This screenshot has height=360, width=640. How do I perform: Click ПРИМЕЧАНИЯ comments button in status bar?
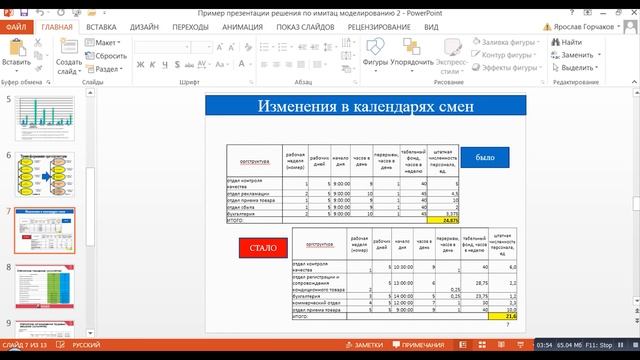418,345
